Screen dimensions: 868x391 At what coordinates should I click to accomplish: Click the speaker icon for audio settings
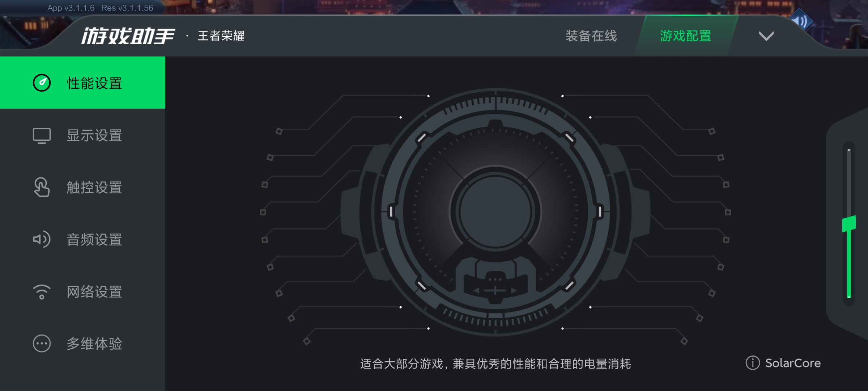point(42,239)
